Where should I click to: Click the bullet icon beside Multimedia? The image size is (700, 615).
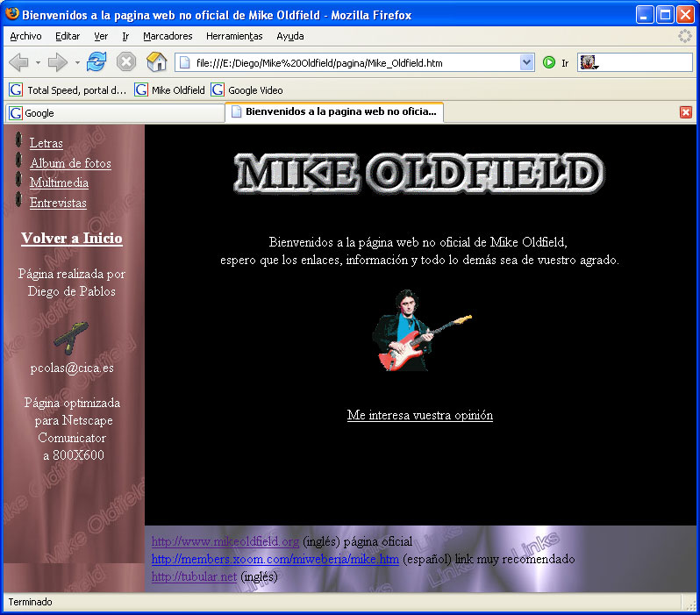(x=18, y=179)
